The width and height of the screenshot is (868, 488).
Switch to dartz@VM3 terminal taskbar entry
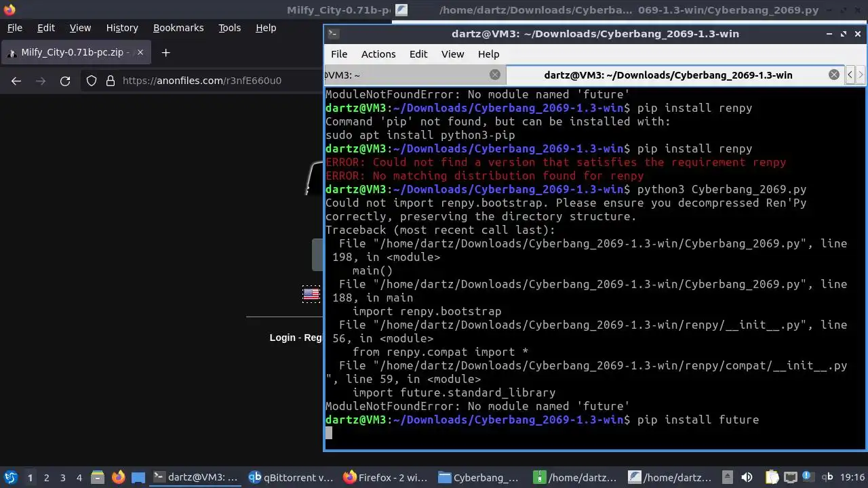195,477
